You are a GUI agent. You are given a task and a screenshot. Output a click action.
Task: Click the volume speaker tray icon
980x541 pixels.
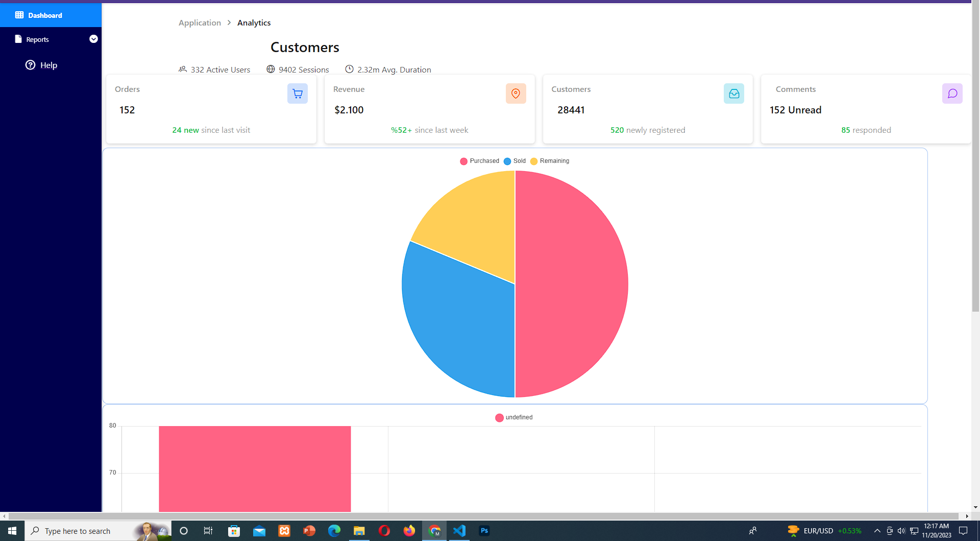pyautogui.click(x=901, y=531)
